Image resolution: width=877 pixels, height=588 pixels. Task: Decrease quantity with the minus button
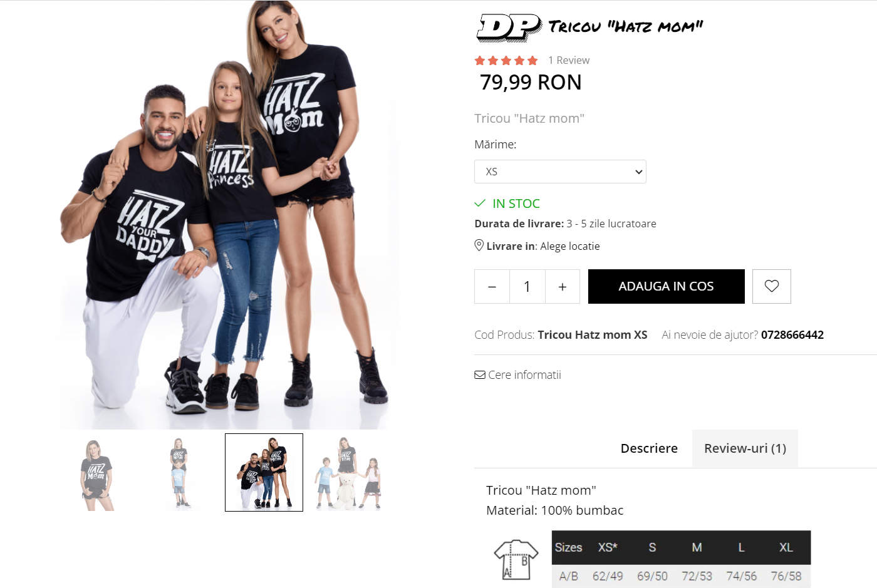492,286
